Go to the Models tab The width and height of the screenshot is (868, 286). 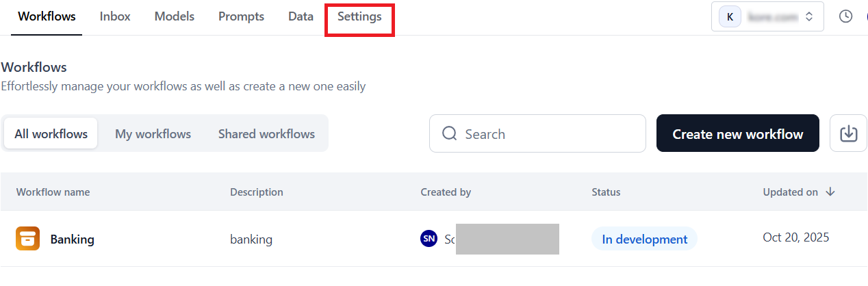[174, 16]
